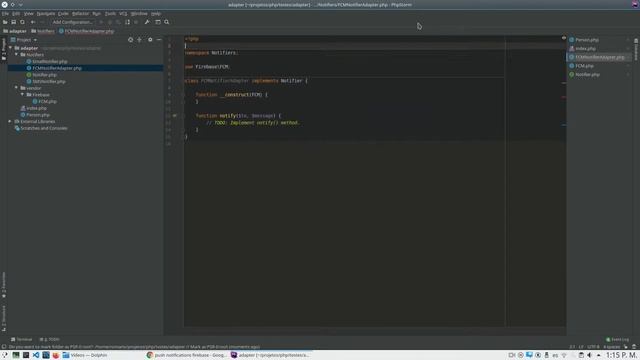Open the Window menu
The height and width of the screenshot is (360, 640).
pos(139,13)
